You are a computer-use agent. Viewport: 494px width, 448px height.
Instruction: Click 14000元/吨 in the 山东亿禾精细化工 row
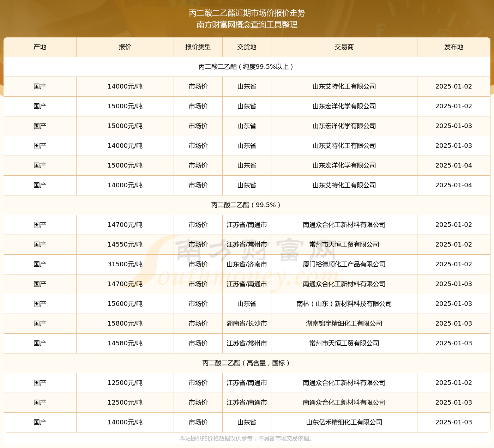(125, 422)
